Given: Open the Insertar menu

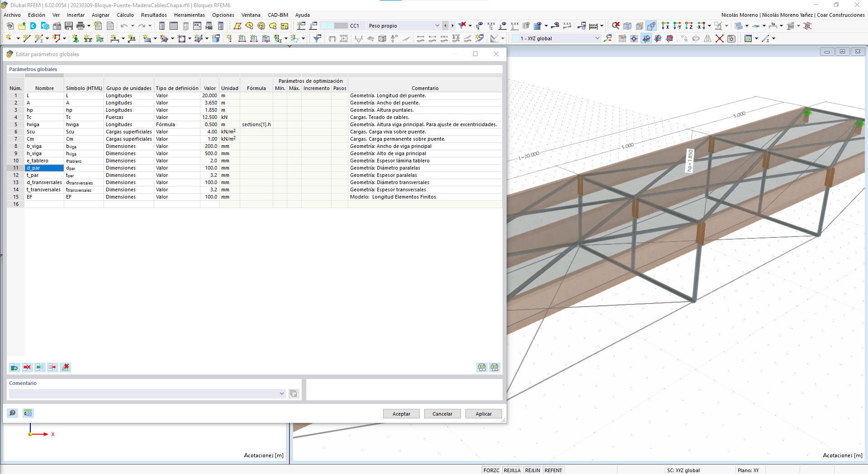Looking at the screenshot, I should 76,15.
